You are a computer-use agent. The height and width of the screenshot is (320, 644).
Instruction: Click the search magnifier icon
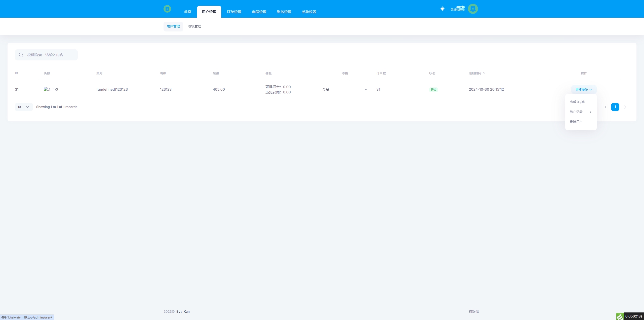pos(21,55)
